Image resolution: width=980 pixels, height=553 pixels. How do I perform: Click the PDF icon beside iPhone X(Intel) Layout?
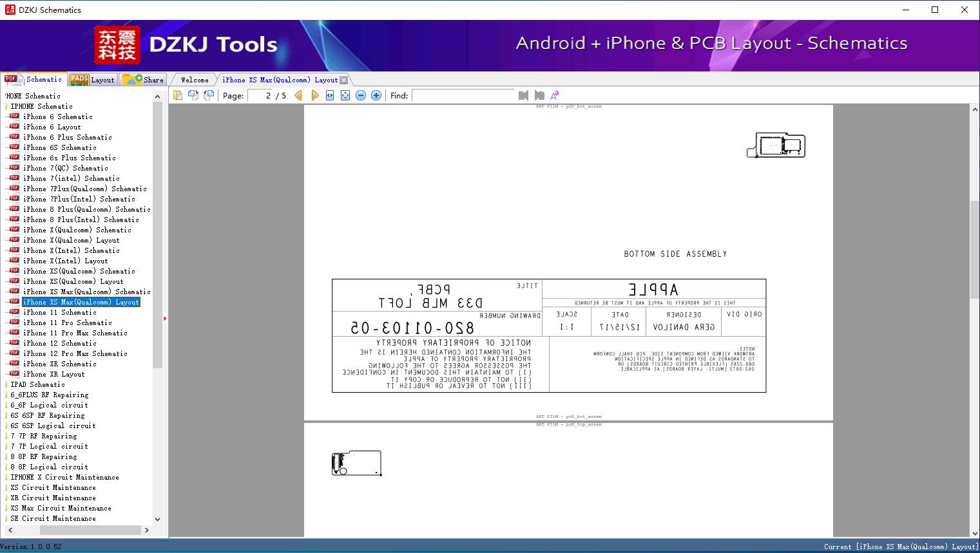click(x=14, y=261)
